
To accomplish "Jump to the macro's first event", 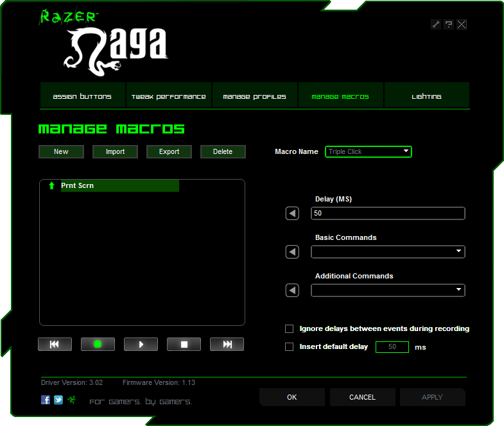I will tap(55, 345).
